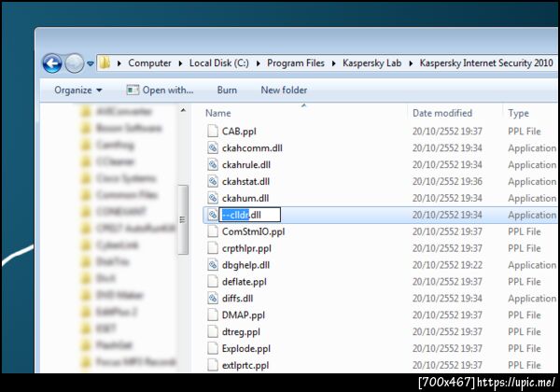
Task: Select the crpthlpr.ppl file icon
Action: tap(213, 248)
